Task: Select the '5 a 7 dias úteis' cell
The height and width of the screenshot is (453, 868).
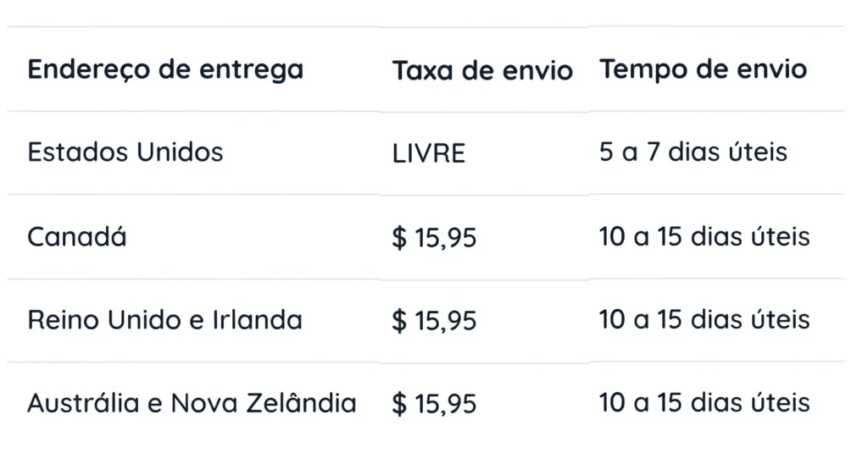Action: click(x=693, y=152)
